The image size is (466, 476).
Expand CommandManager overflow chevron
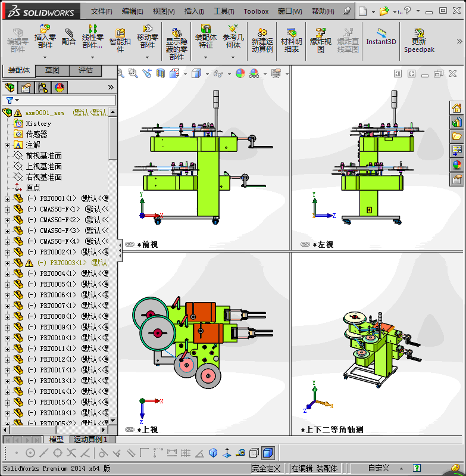click(459, 42)
